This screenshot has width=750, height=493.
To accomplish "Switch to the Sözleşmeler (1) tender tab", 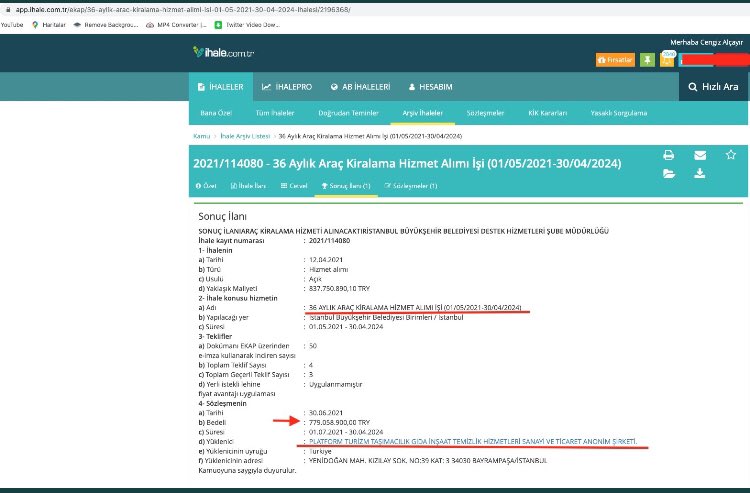I will [x=411, y=186].
